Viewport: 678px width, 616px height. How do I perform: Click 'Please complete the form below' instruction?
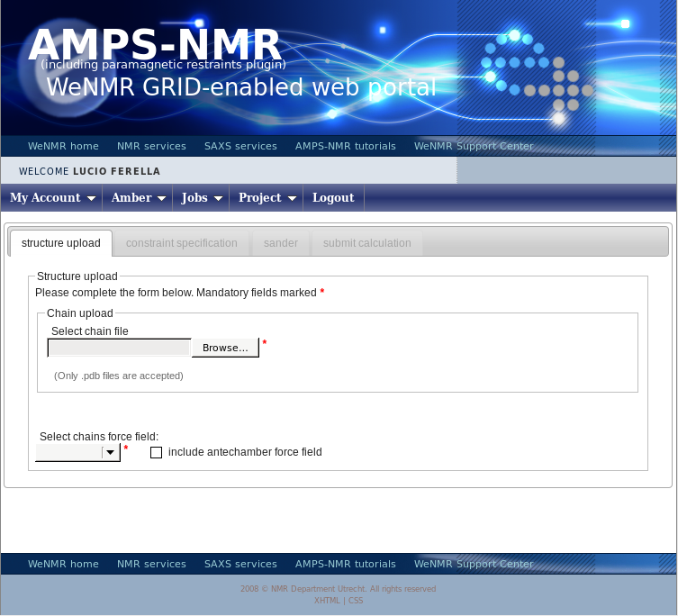[x=176, y=293]
